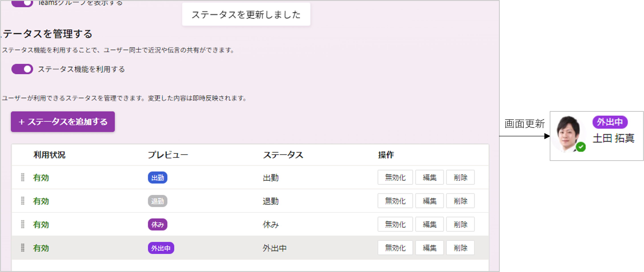The height and width of the screenshot is (272, 644).
Task: Click the ＋ステータスを追加する button
Action: pyautogui.click(x=63, y=122)
